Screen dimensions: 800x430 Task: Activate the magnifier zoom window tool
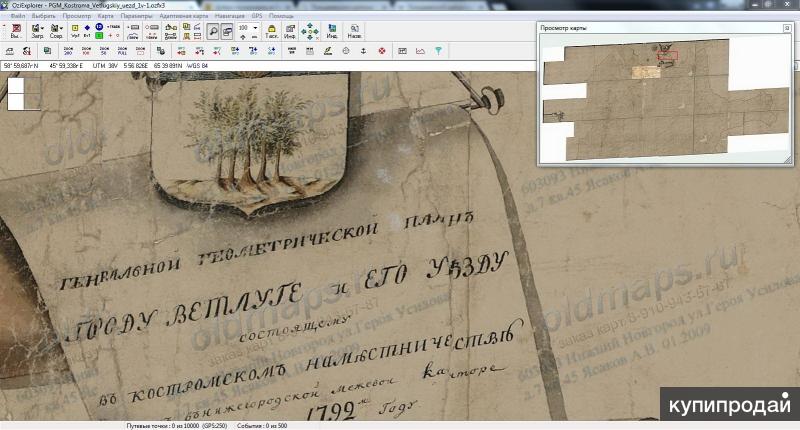(213, 32)
